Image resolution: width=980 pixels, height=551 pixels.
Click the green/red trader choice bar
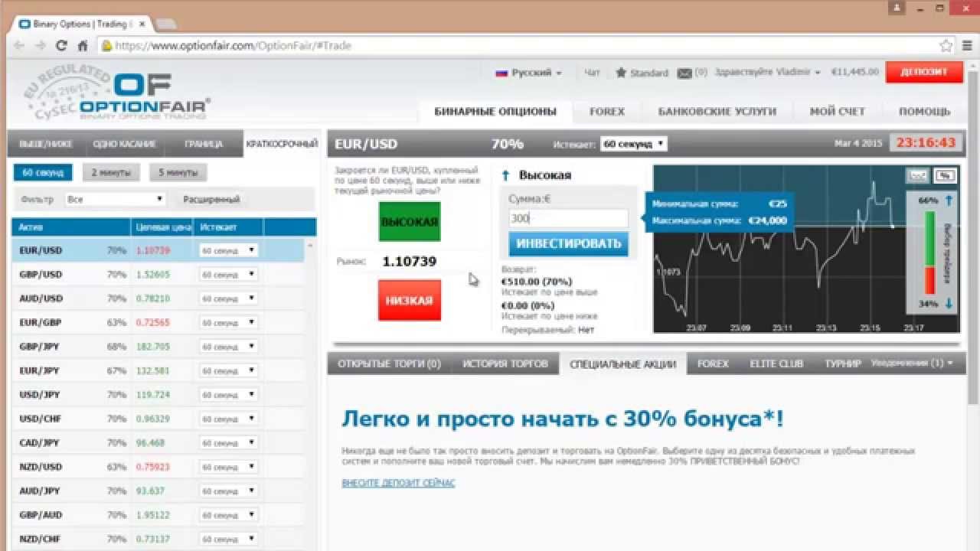(930, 253)
